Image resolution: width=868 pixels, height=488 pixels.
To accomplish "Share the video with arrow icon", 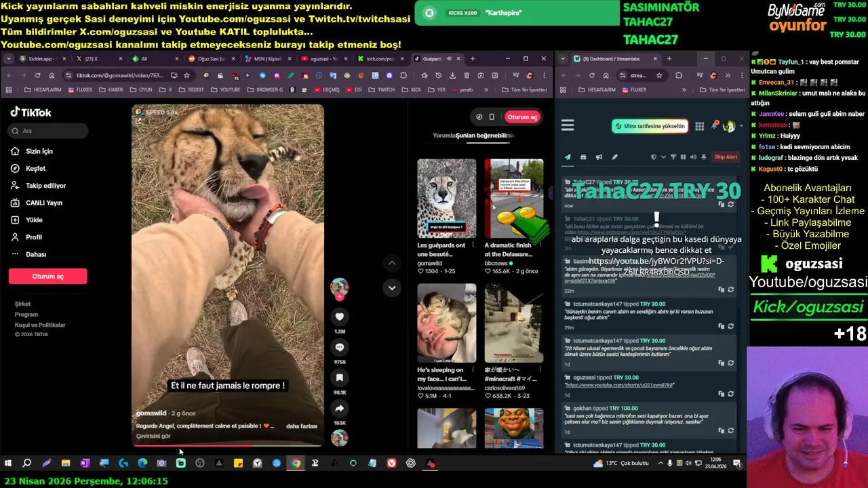I will click(x=340, y=408).
